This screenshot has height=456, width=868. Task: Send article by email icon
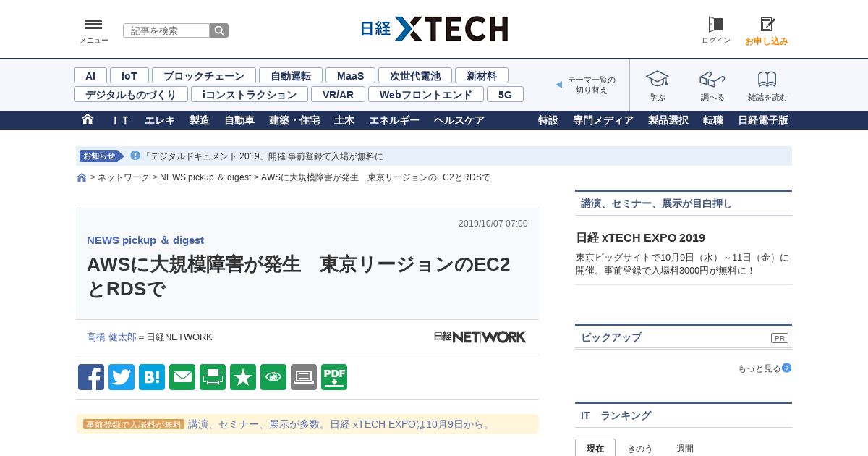point(182,377)
